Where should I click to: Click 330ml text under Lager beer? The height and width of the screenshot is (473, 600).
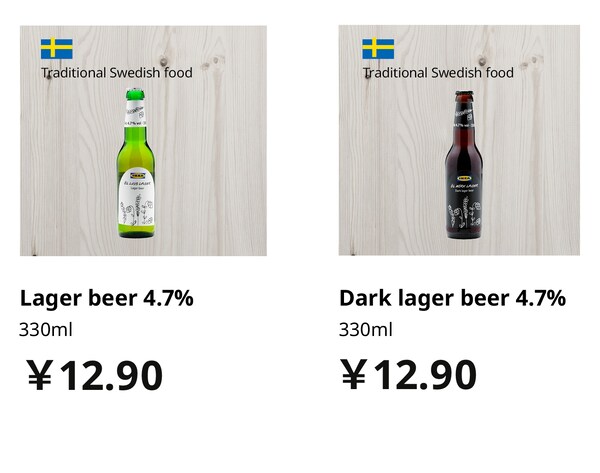tap(46, 329)
